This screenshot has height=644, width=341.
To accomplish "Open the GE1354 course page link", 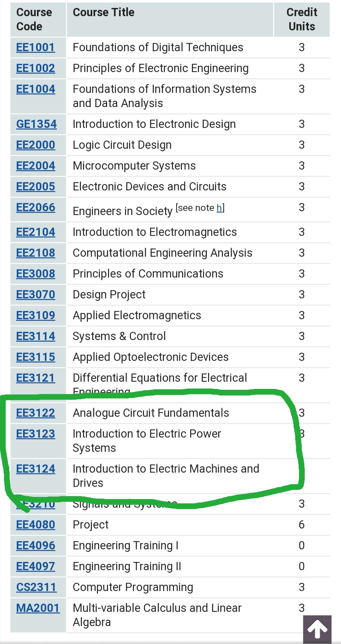I will point(36,124).
